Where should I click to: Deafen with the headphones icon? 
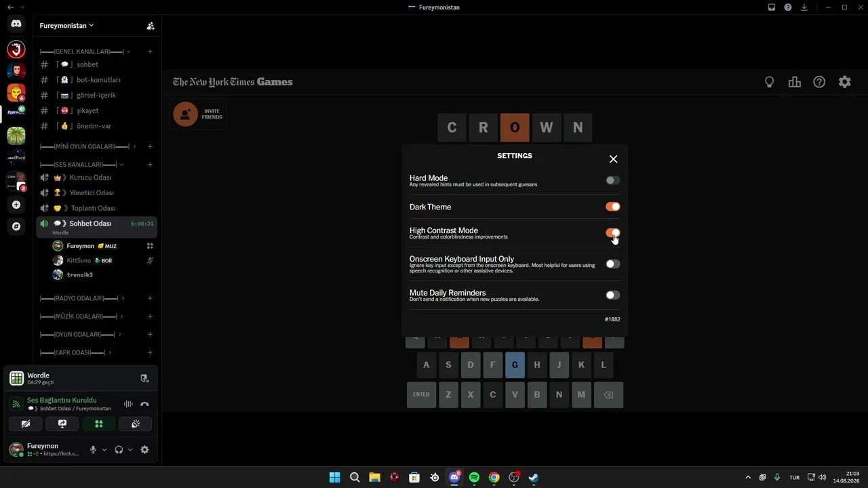(x=119, y=449)
